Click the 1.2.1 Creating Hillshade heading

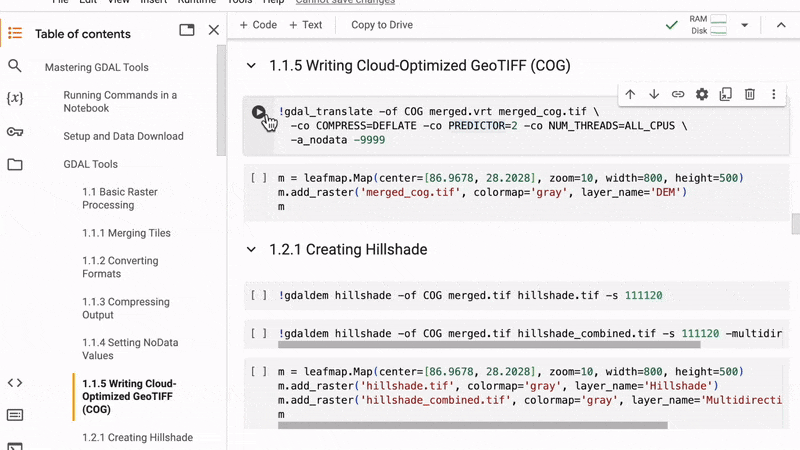(348, 249)
